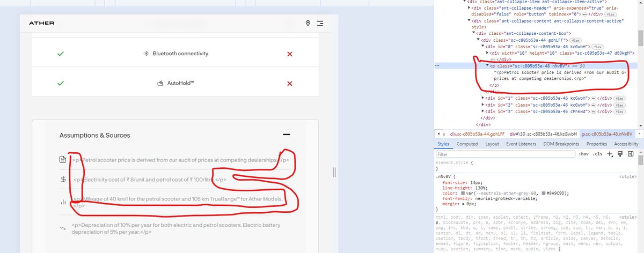Viewport: 644px width, 253px height.
Task: Switch to the Styles tab
Action: (x=443, y=144)
